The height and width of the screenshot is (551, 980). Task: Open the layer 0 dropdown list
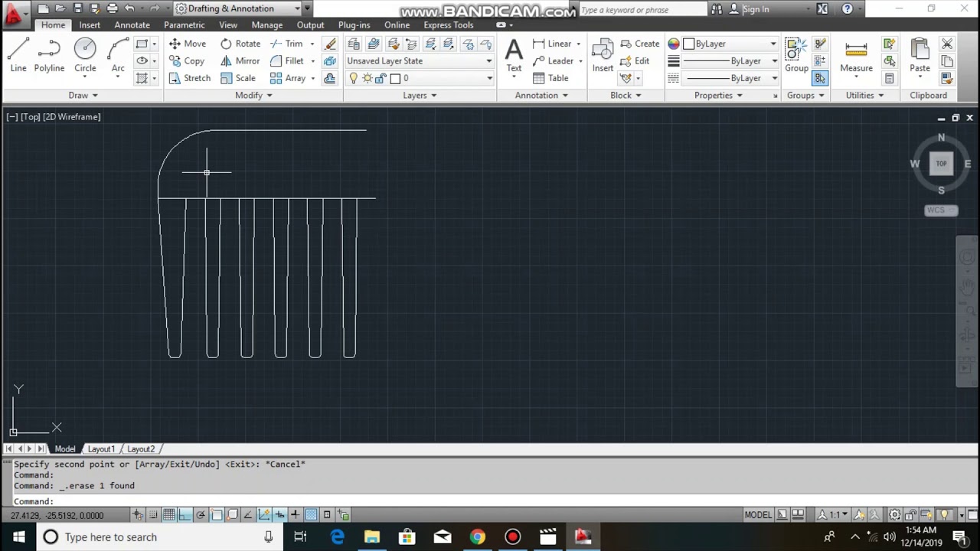pyautogui.click(x=419, y=78)
